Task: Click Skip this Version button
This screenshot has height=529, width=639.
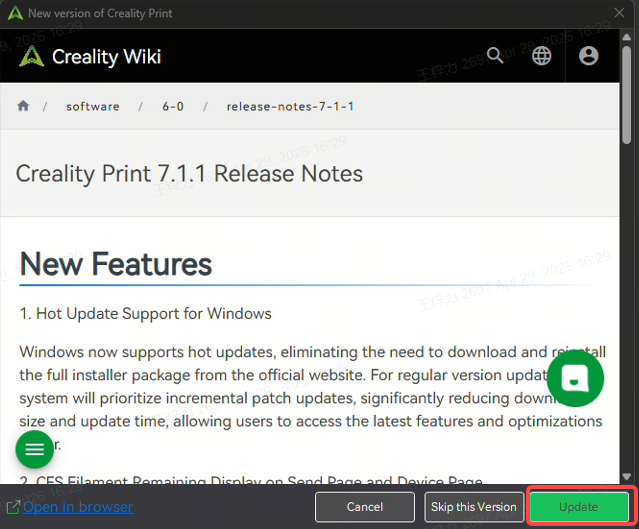Action: tap(474, 507)
